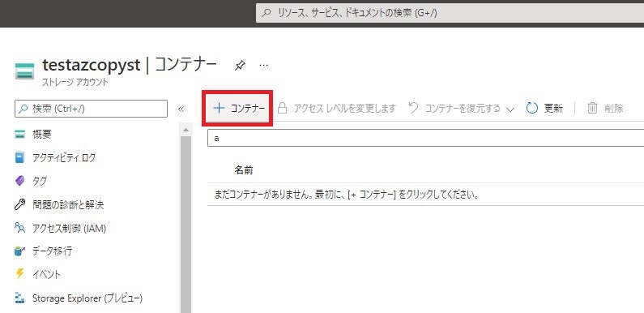Click the + コンテナー add container button
The height and width of the screenshot is (313, 644).
pyautogui.click(x=239, y=109)
